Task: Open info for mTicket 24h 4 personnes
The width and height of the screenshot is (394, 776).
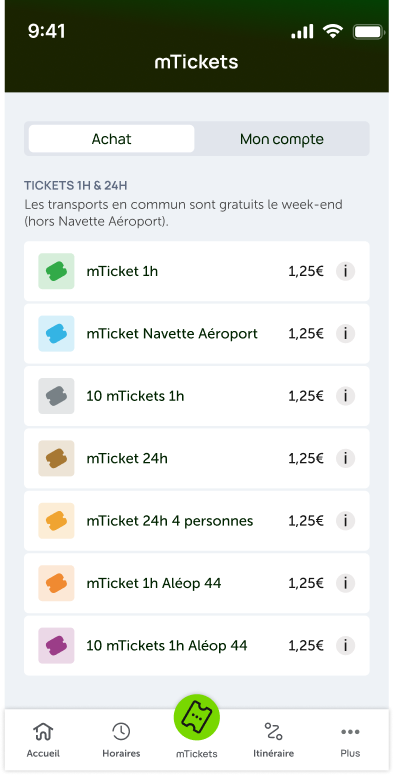Action: 345,521
